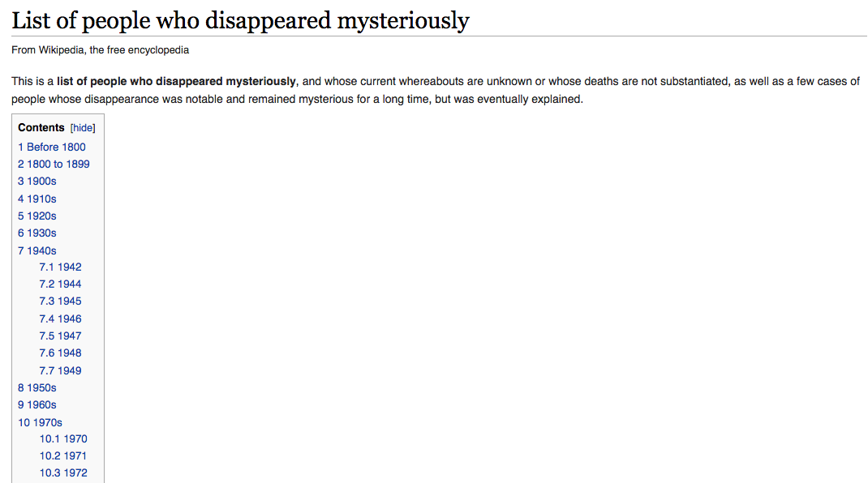Select the 1930s contents entry
The height and width of the screenshot is (483, 868).
[37, 233]
